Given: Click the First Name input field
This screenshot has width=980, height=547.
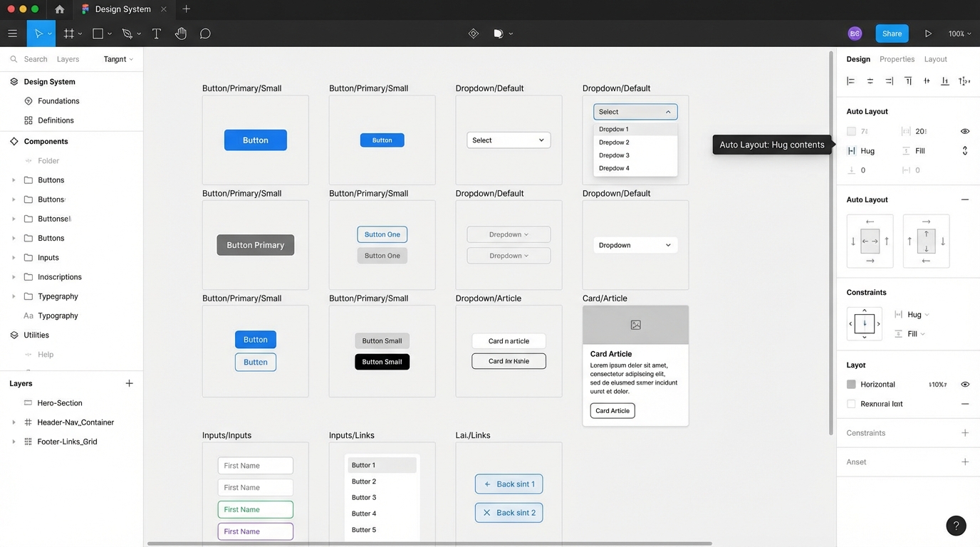Looking at the screenshot, I should 255,465.
